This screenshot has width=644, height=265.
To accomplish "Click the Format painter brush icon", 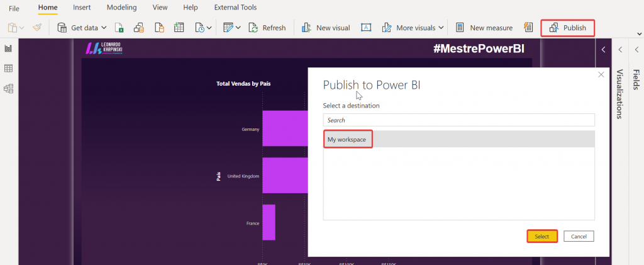I will point(37,28).
